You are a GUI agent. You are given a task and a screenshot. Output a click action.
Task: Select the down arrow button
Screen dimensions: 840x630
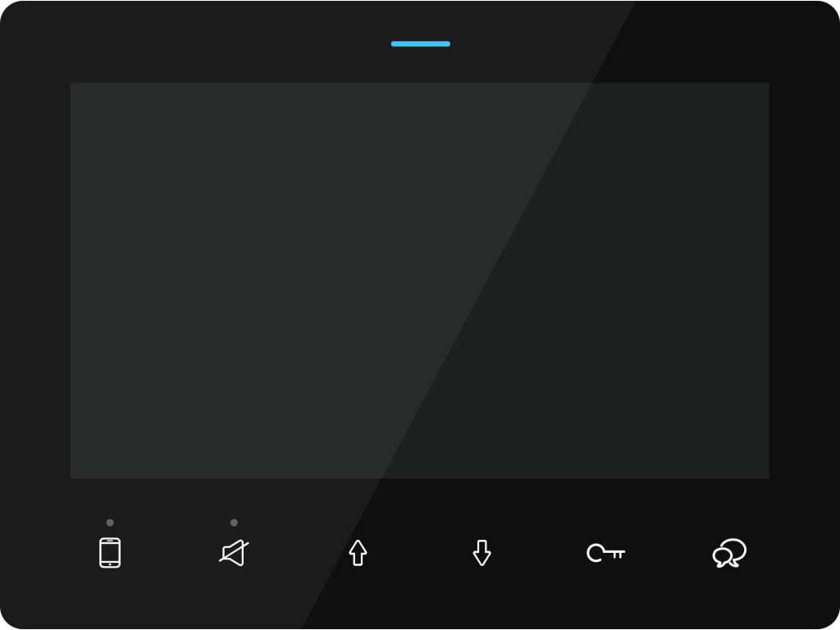pos(482,552)
